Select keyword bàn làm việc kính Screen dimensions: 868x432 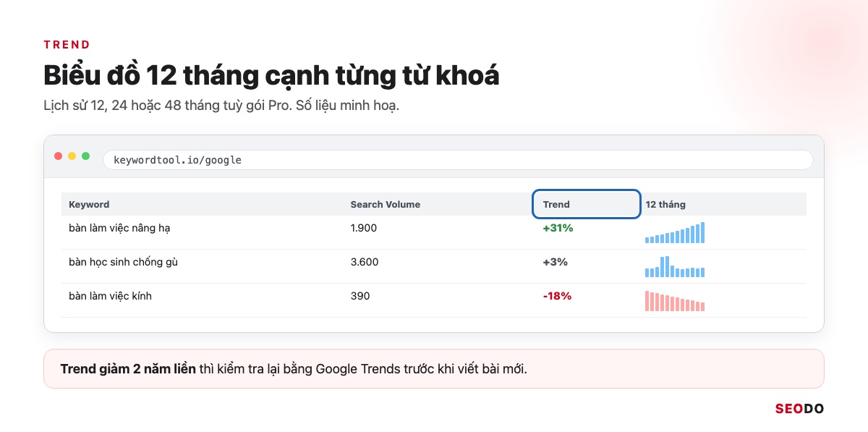pyautogui.click(x=110, y=296)
